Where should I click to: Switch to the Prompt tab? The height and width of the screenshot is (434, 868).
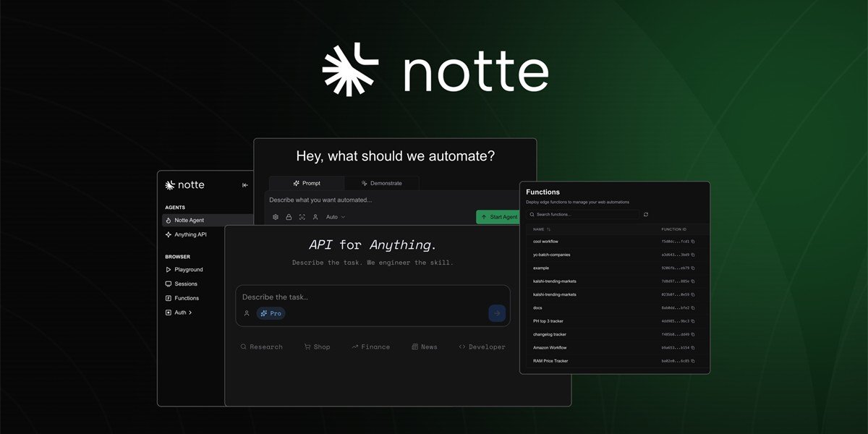[x=307, y=183]
